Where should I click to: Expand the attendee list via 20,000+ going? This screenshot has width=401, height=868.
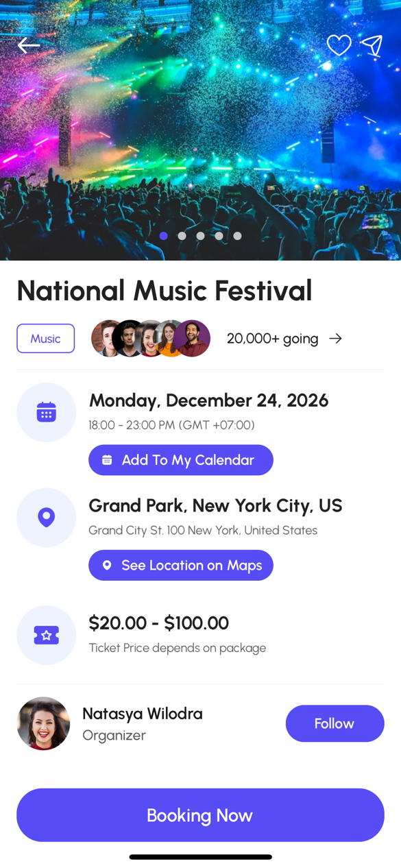click(272, 338)
